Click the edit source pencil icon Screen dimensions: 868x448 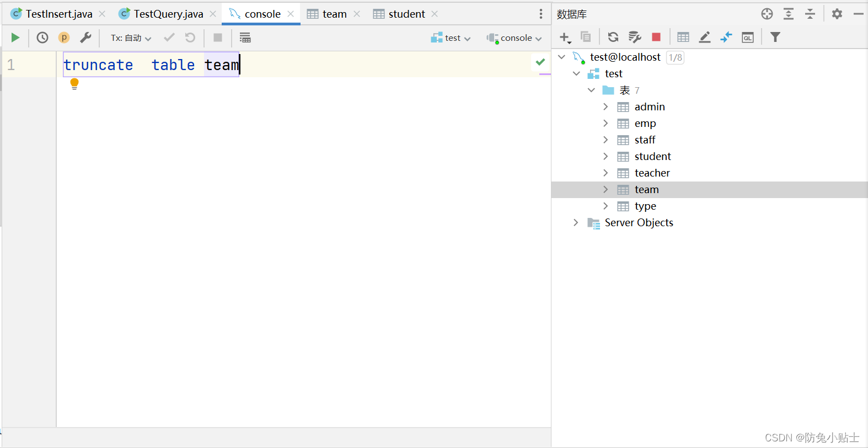click(x=705, y=37)
